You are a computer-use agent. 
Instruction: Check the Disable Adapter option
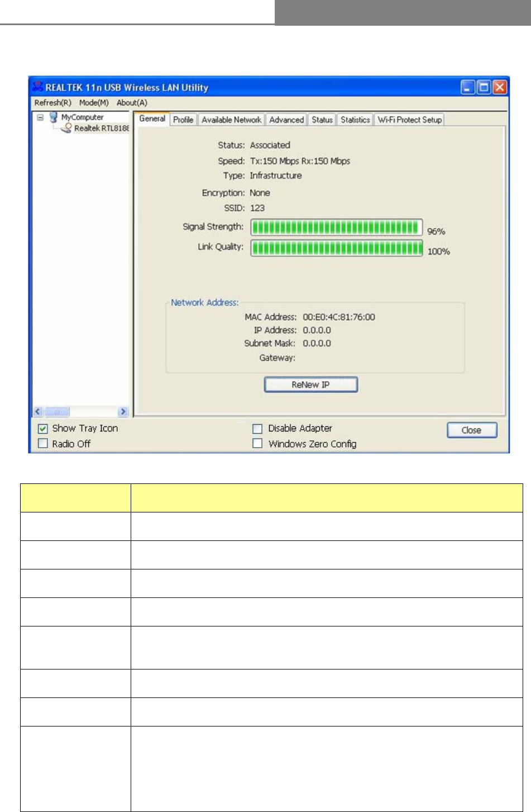click(x=257, y=429)
